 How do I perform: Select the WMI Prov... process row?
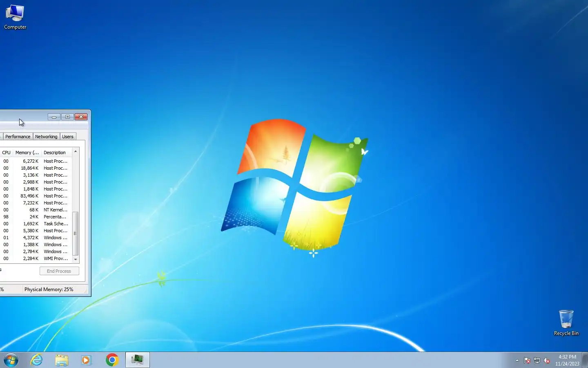click(36, 258)
